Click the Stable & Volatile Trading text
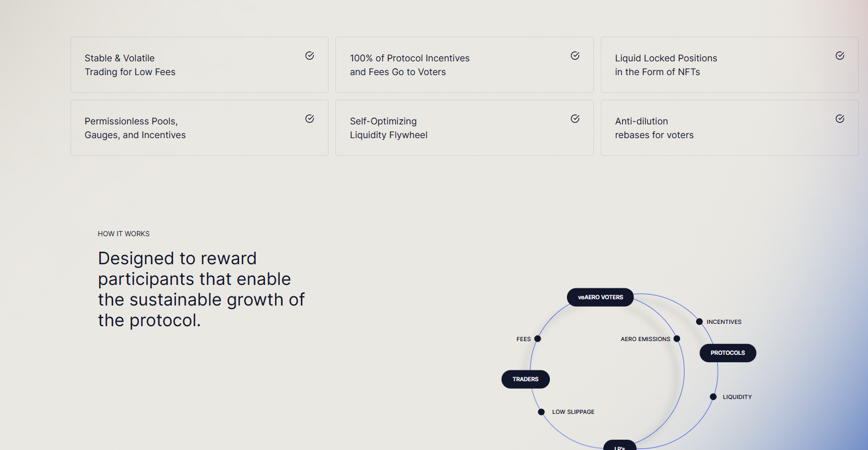This screenshot has height=450, width=868. tap(130, 65)
